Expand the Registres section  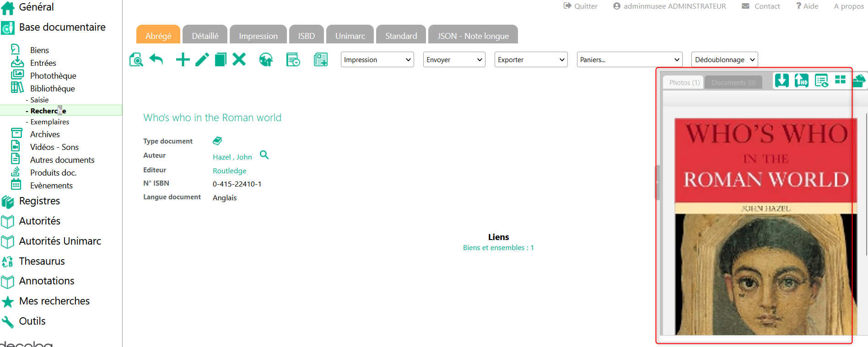(39, 201)
